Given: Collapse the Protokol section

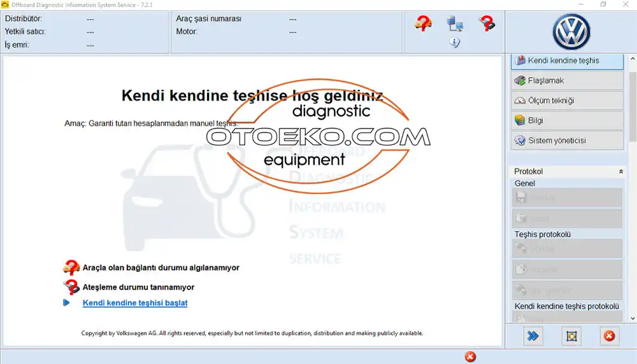Looking at the screenshot, I should tap(621, 172).
